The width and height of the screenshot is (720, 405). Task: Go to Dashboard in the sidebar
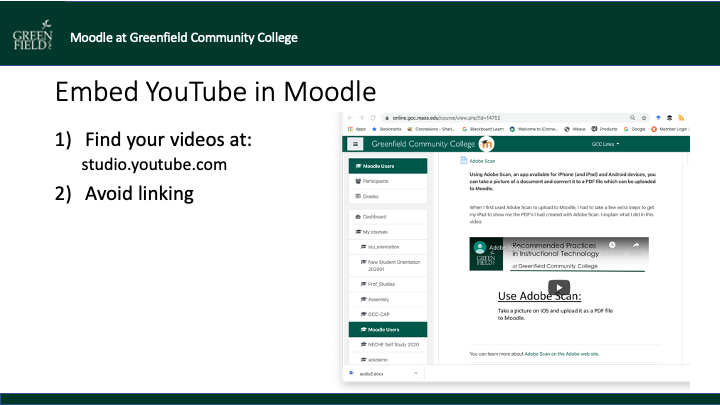pos(388,217)
